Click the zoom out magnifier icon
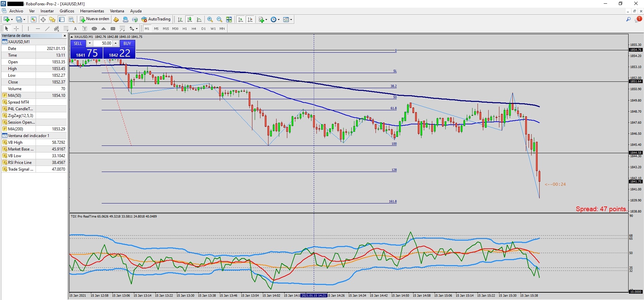The image size is (644, 300). pos(219,19)
